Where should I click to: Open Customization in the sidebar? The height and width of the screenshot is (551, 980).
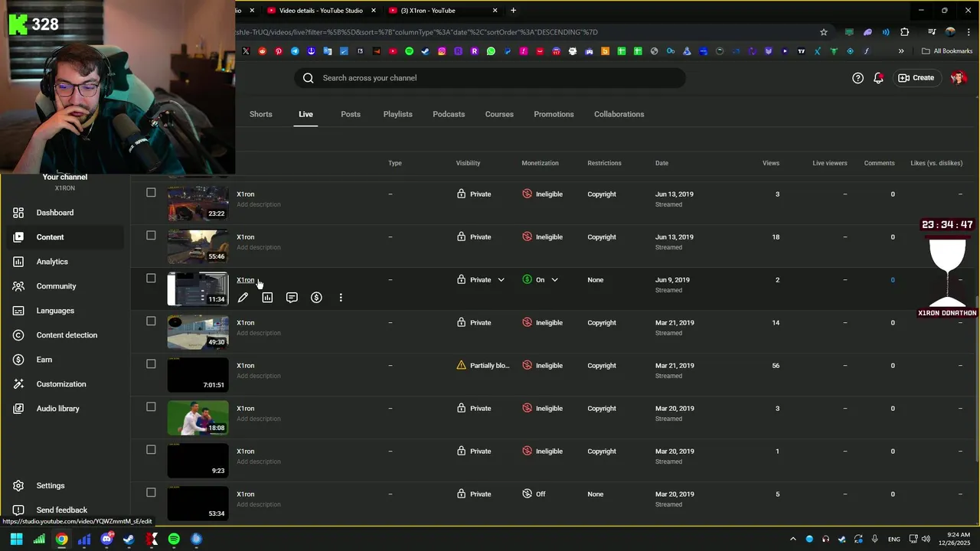point(61,384)
